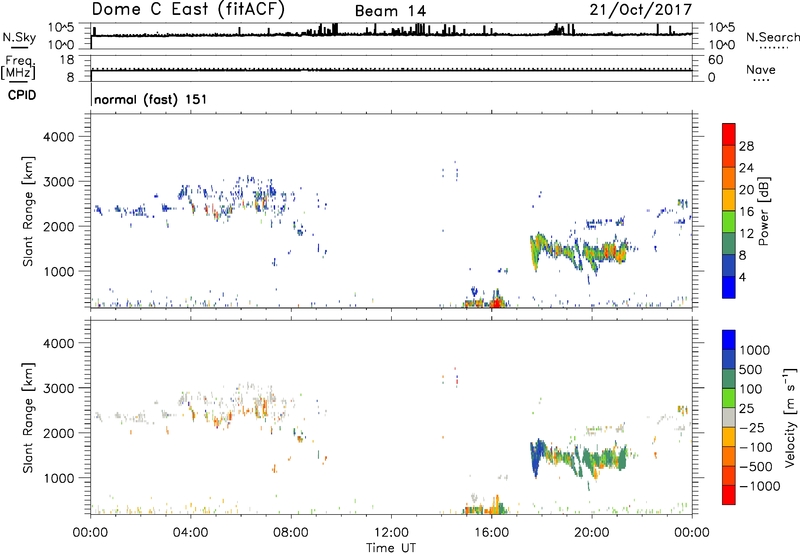Click the 'Nave' legend label
The width and height of the screenshot is (800, 554).
point(761,70)
